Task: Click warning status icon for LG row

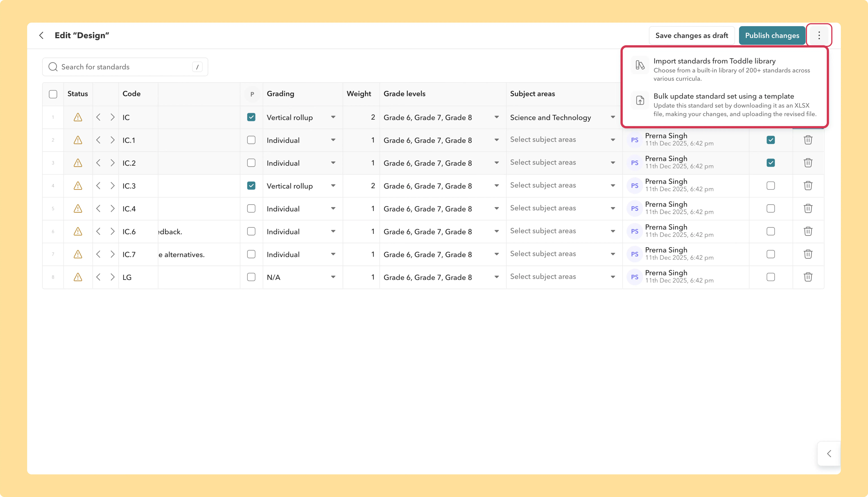Action: point(78,277)
